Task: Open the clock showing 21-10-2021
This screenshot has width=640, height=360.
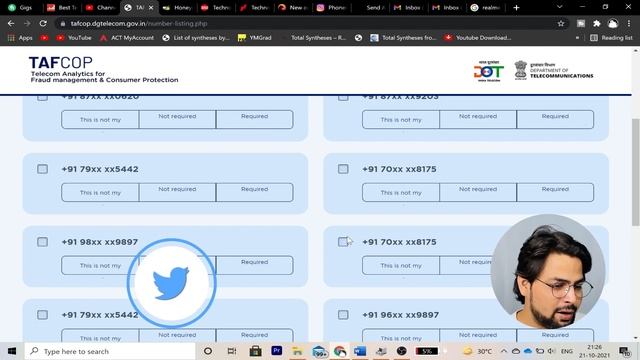Action: [x=594, y=351]
